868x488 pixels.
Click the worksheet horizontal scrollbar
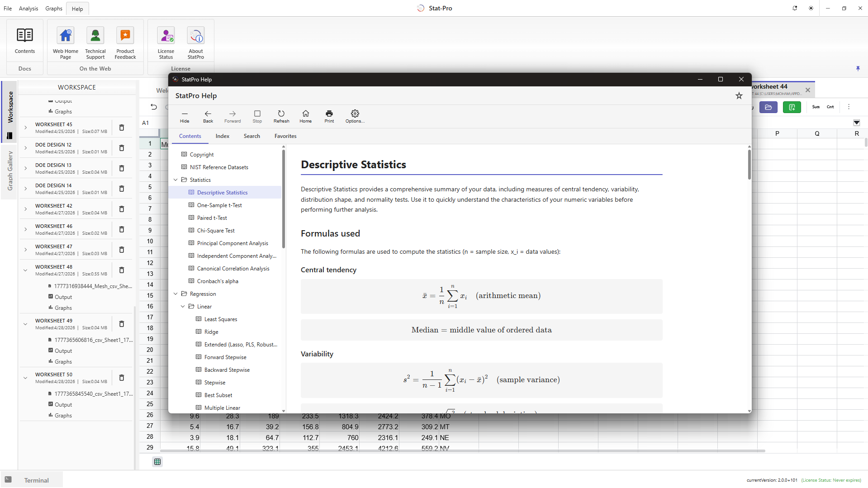pos(462,451)
